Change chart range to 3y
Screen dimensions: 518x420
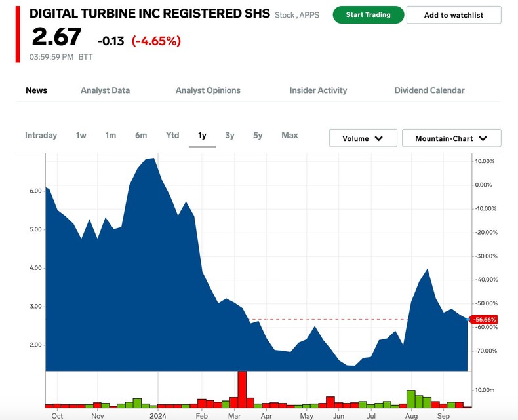229,136
